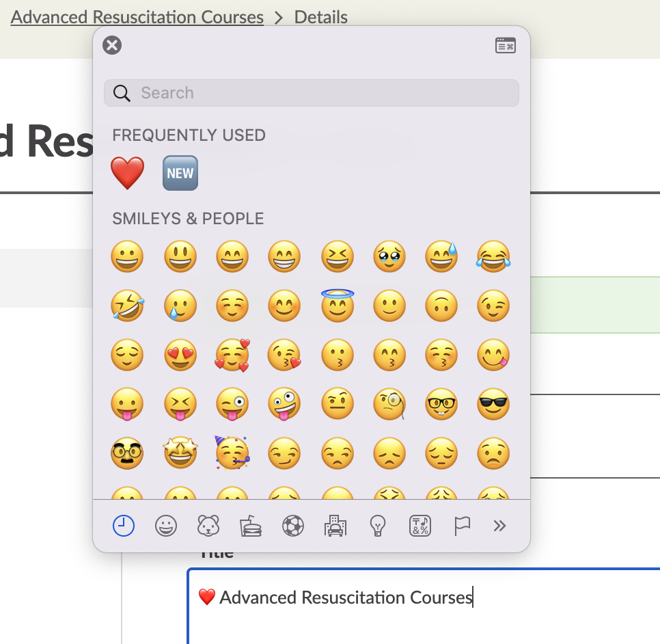Expand more categories with double chevron
The image size is (660, 644).
499,526
